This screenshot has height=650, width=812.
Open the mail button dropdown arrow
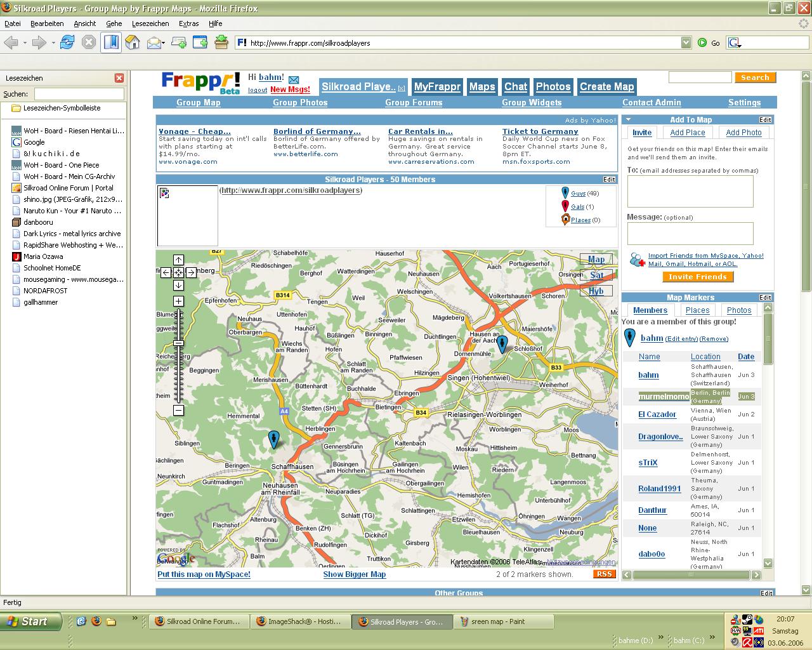[x=164, y=43]
